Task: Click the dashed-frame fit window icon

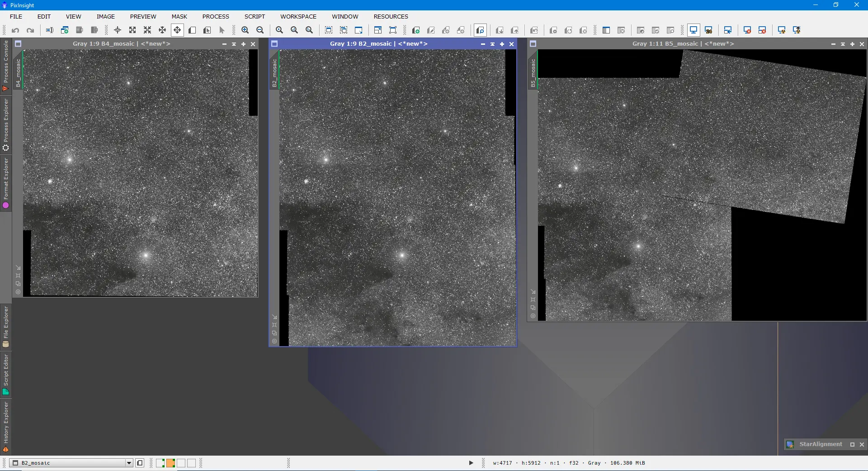Action: click(x=329, y=30)
